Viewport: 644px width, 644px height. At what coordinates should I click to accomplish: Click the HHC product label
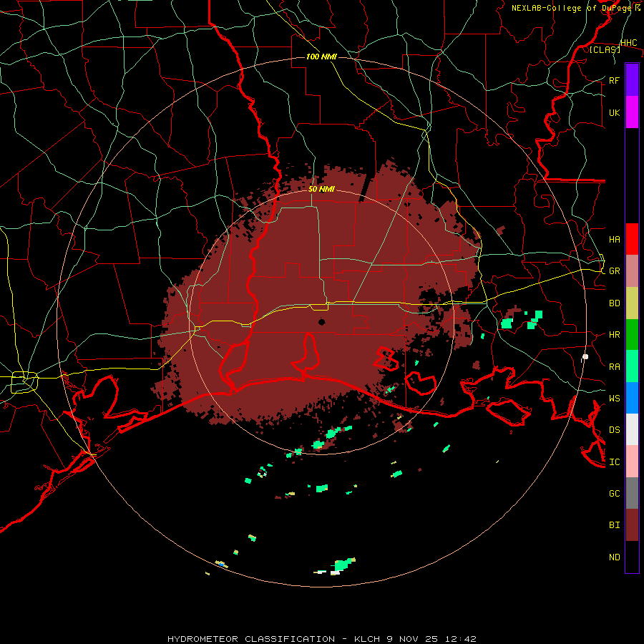tap(629, 43)
